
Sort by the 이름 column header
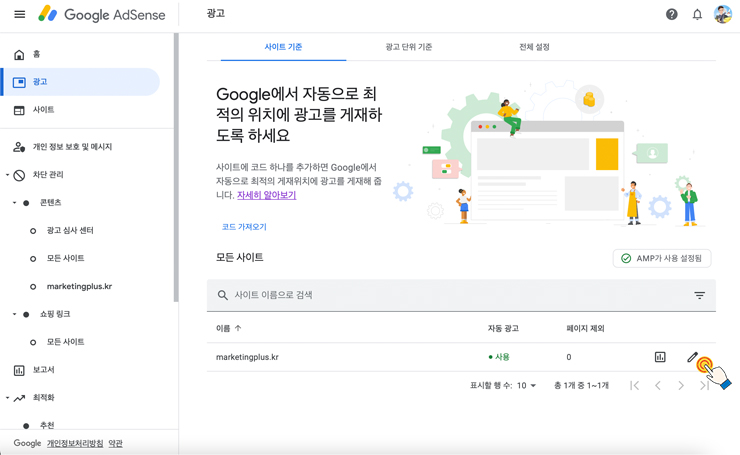(x=228, y=328)
